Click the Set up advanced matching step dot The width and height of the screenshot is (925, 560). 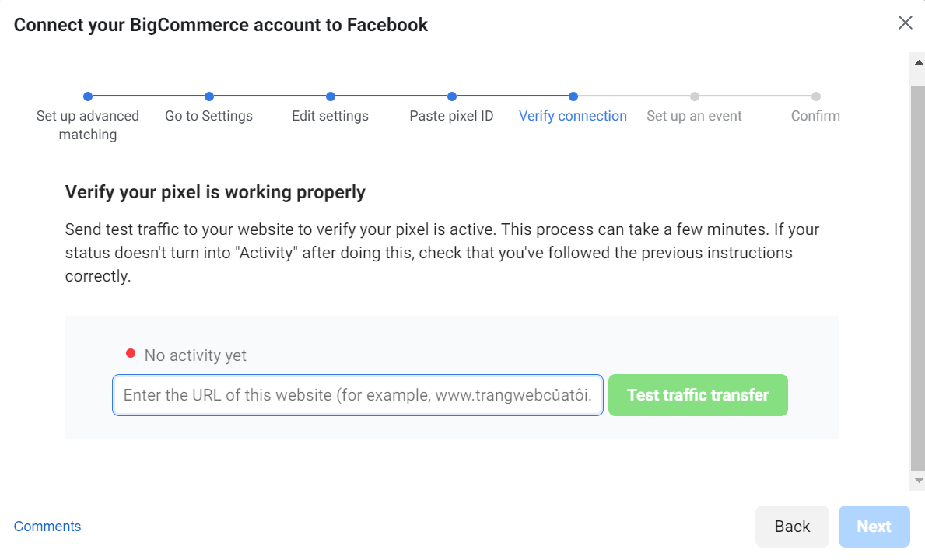pos(88,96)
